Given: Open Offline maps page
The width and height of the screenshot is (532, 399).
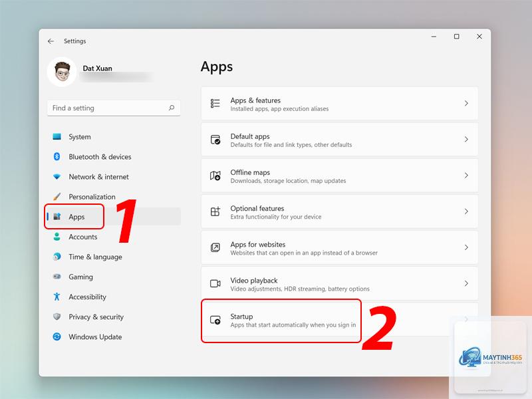Looking at the screenshot, I should click(x=340, y=176).
